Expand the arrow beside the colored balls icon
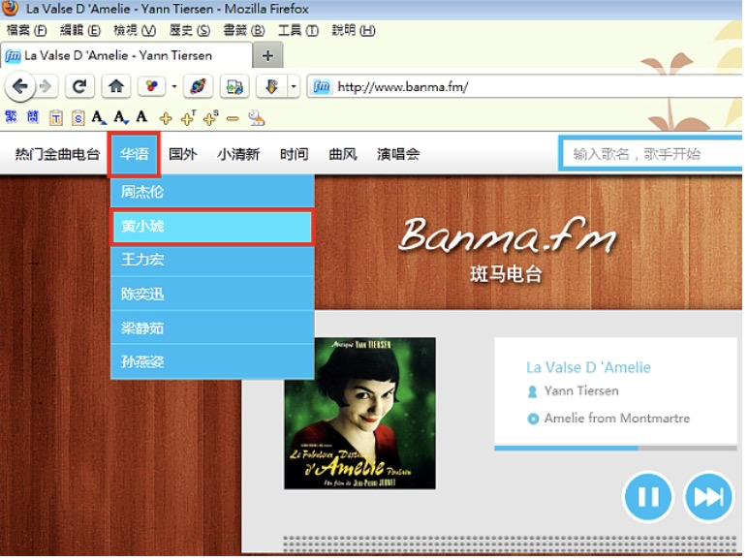Screen dimensions: 748x560 coord(174,87)
